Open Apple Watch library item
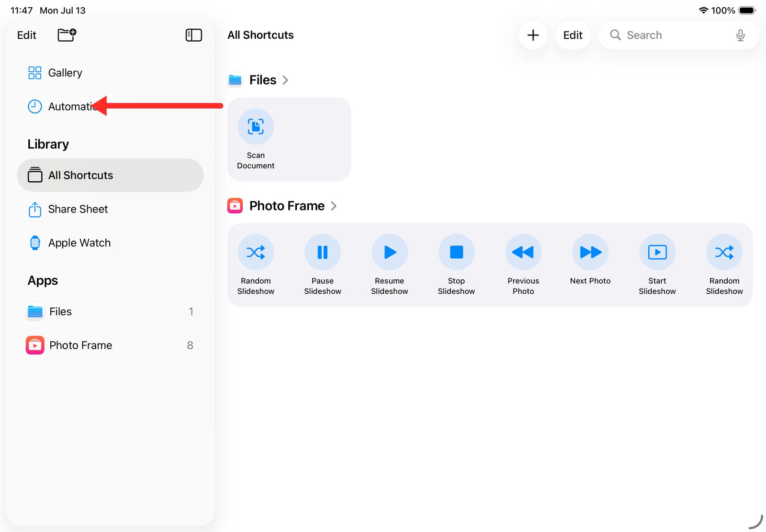This screenshot has height=532, width=766. point(110,243)
